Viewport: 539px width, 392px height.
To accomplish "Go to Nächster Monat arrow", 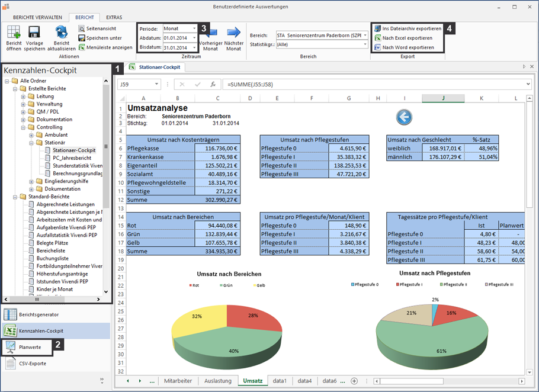I will pos(234,33).
